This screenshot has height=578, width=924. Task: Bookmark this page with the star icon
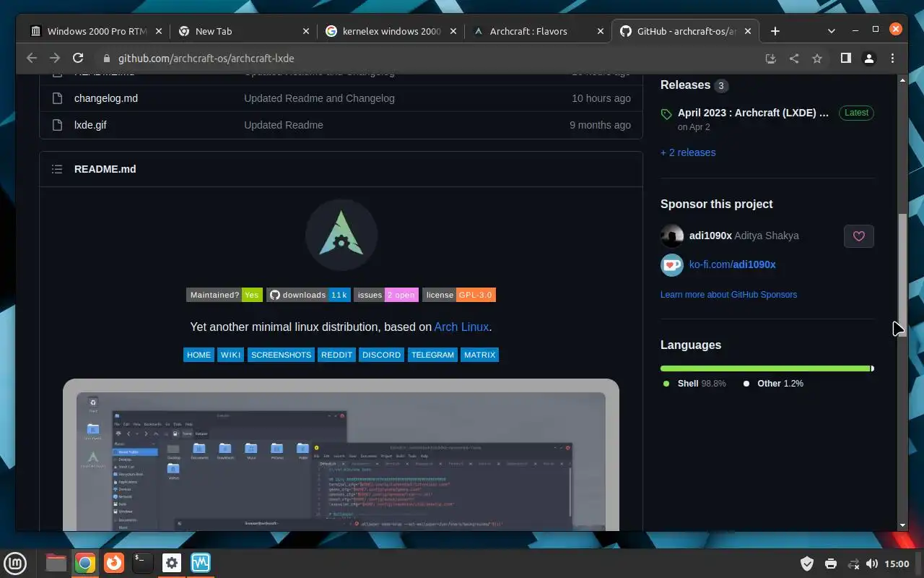[817, 59]
